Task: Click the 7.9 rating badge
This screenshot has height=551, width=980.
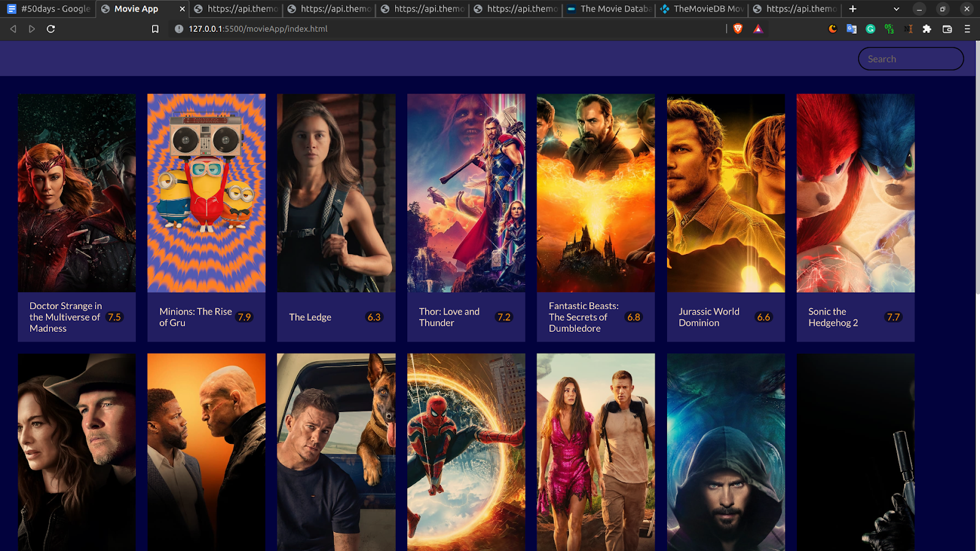Action: pyautogui.click(x=244, y=317)
